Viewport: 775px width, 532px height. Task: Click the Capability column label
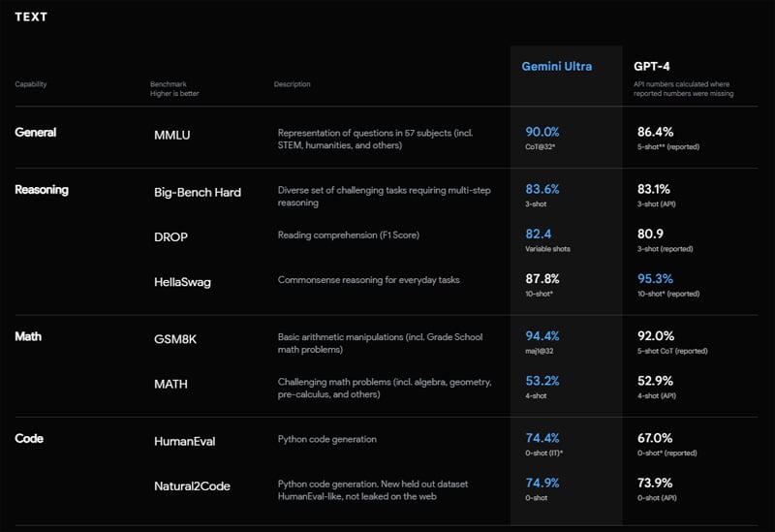click(x=31, y=84)
